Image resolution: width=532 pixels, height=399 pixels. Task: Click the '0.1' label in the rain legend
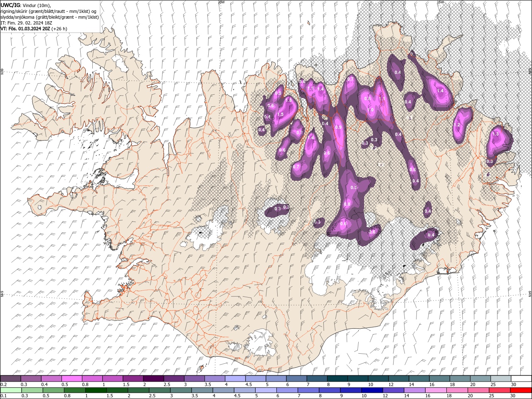point(3,396)
